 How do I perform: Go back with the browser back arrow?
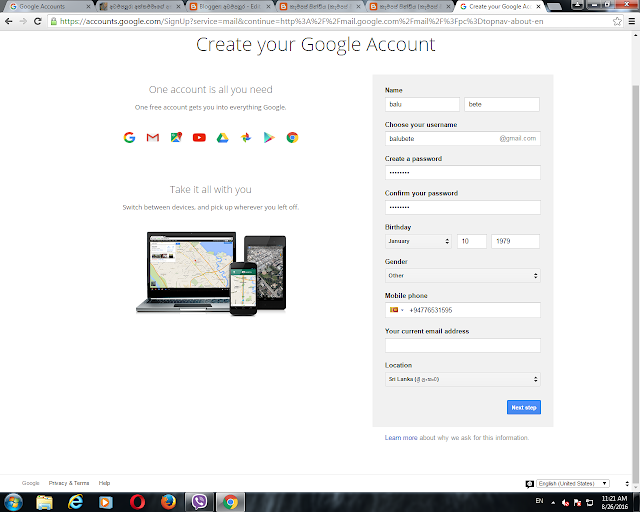pyautogui.click(x=9, y=21)
